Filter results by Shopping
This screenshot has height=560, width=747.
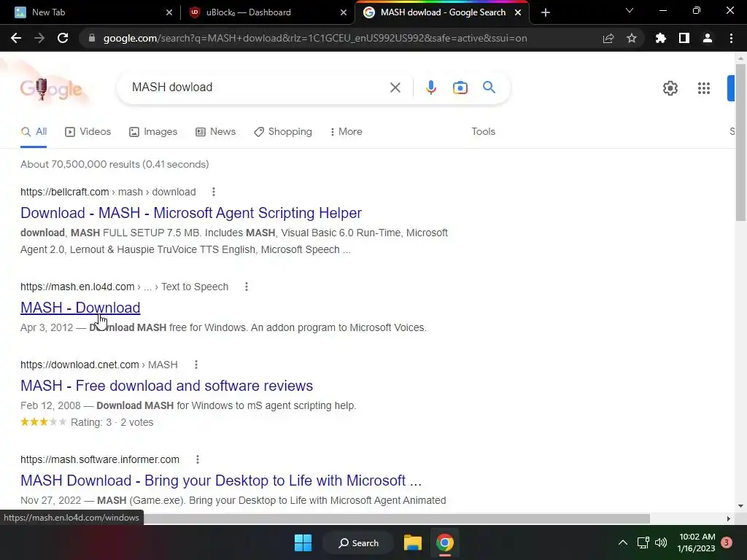pos(283,132)
